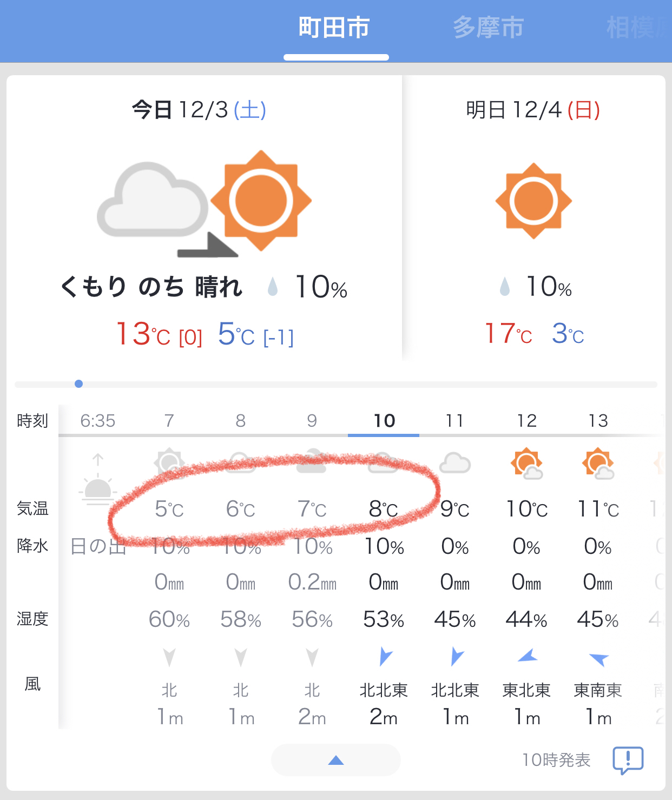Viewport: 672px width, 800px height.
Task: Tap the feedback speech bubble icon
Action: click(x=628, y=760)
